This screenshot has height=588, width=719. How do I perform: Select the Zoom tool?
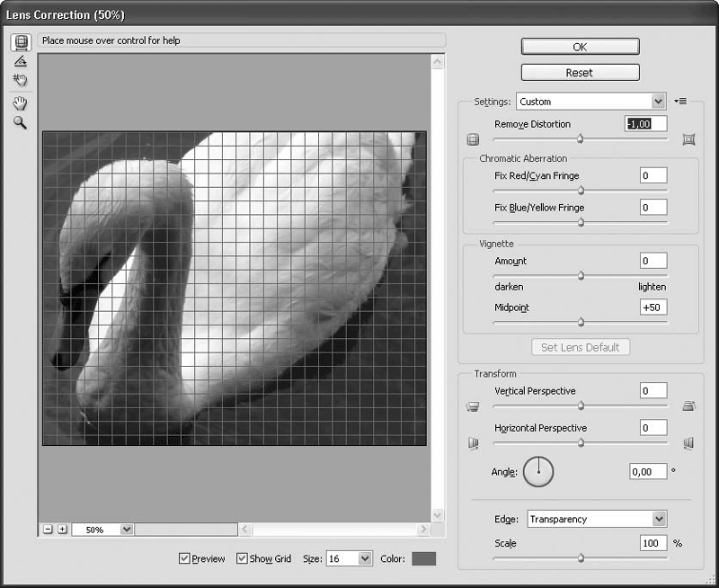[20, 123]
